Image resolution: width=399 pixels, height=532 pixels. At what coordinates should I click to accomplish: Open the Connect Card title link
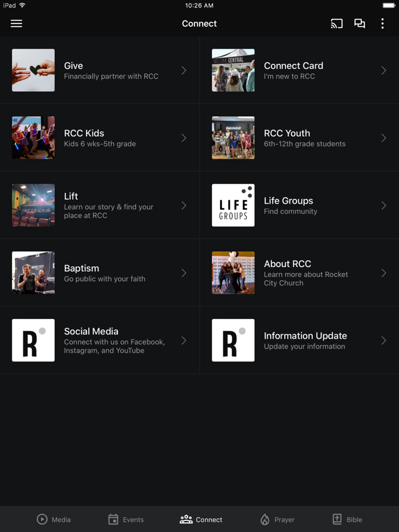point(294,66)
